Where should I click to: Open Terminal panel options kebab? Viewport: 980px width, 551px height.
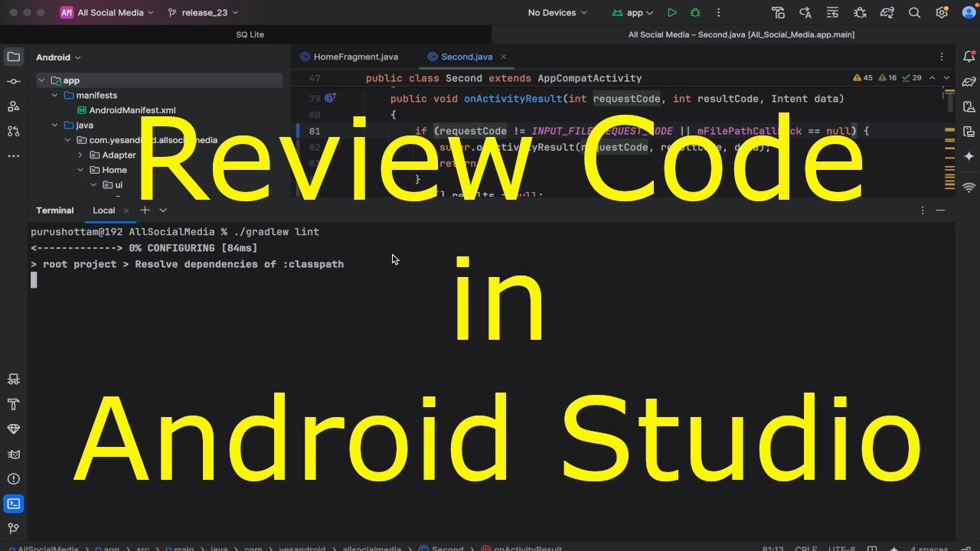pos(922,210)
